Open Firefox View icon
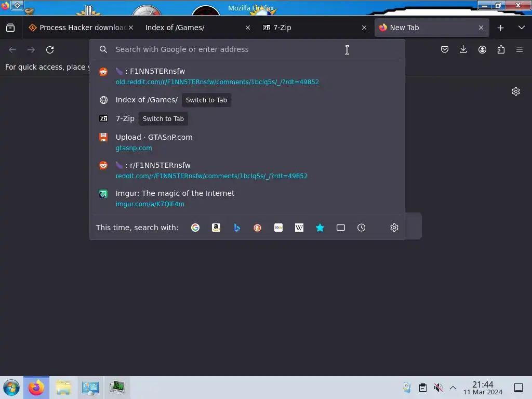This screenshot has width=532, height=399. coord(10,28)
